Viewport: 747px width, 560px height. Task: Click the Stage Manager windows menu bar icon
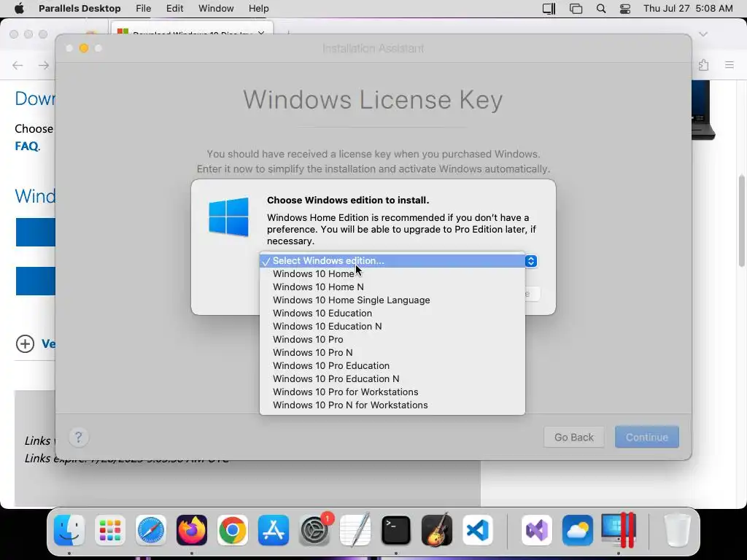tap(576, 9)
